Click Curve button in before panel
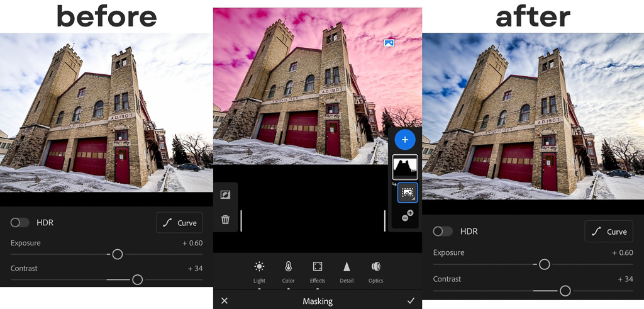This screenshot has height=309, width=644. [180, 223]
